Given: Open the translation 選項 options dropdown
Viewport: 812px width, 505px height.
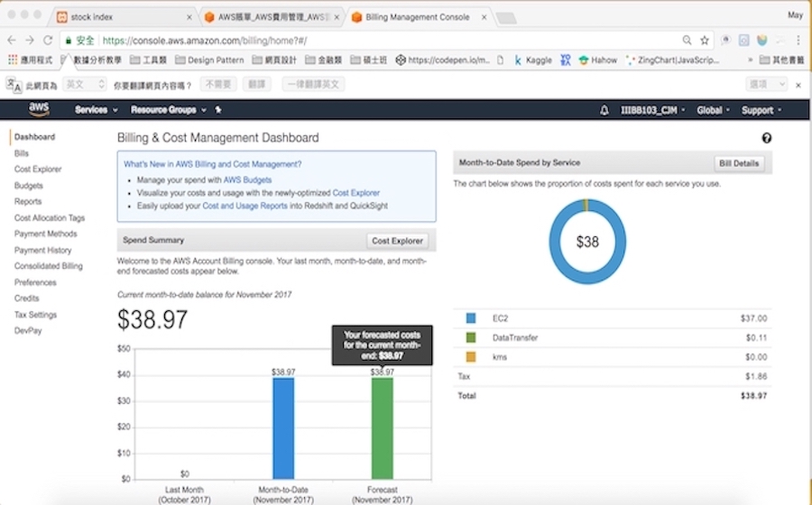Looking at the screenshot, I should (x=766, y=85).
